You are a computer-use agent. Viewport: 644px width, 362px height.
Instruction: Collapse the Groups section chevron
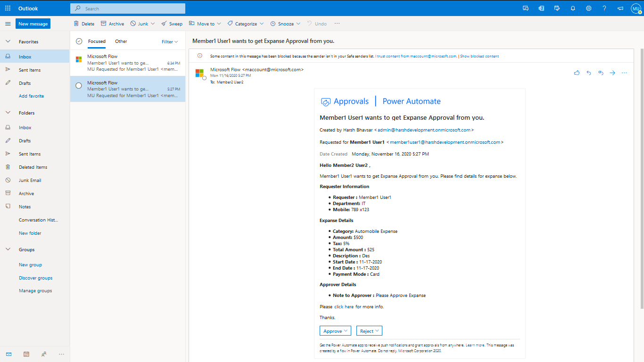coord(8,249)
